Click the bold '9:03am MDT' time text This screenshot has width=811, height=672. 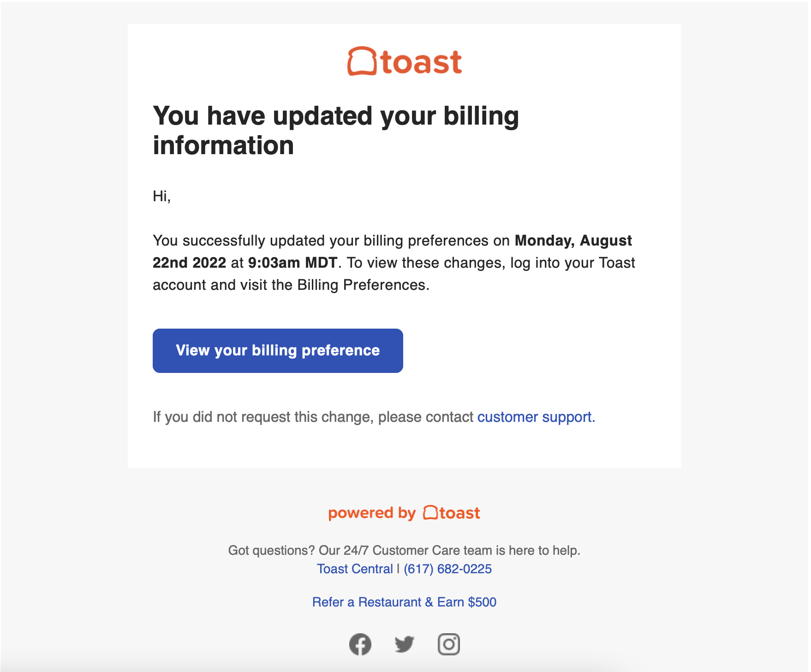tap(292, 263)
